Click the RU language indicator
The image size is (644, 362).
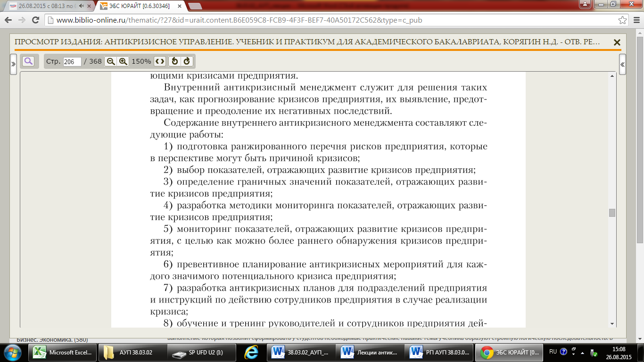(553, 352)
